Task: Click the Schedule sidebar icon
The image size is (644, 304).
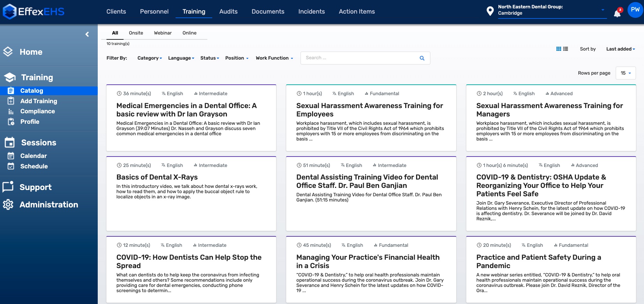Action: (11, 166)
